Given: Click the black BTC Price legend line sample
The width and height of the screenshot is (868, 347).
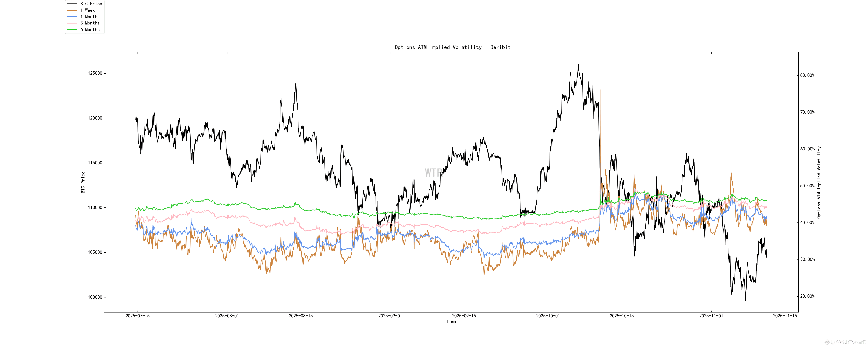Looking at the screenshot, I should pos(72,4).
